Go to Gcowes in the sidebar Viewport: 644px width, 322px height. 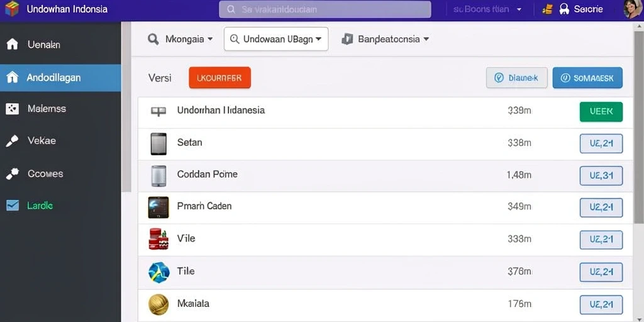tap(60, 174)
